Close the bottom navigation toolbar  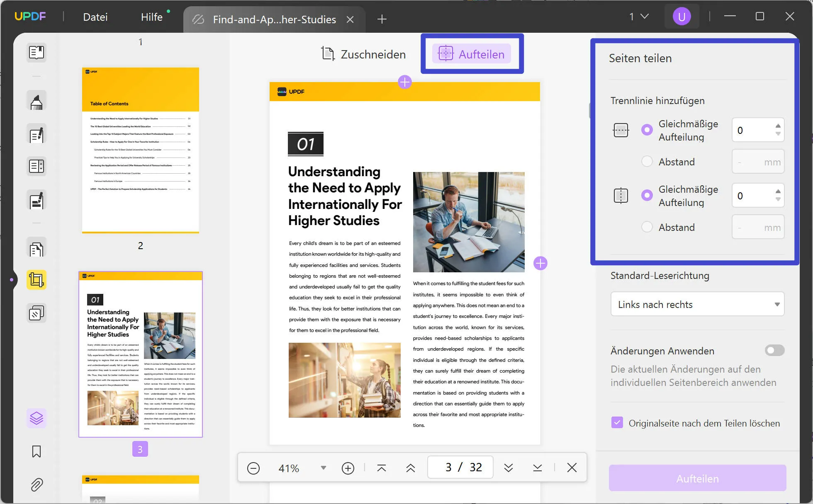(572, 468)
